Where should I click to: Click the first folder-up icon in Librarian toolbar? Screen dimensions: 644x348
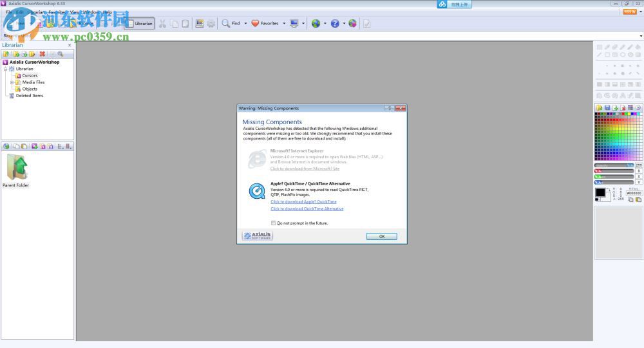(6, 54)
